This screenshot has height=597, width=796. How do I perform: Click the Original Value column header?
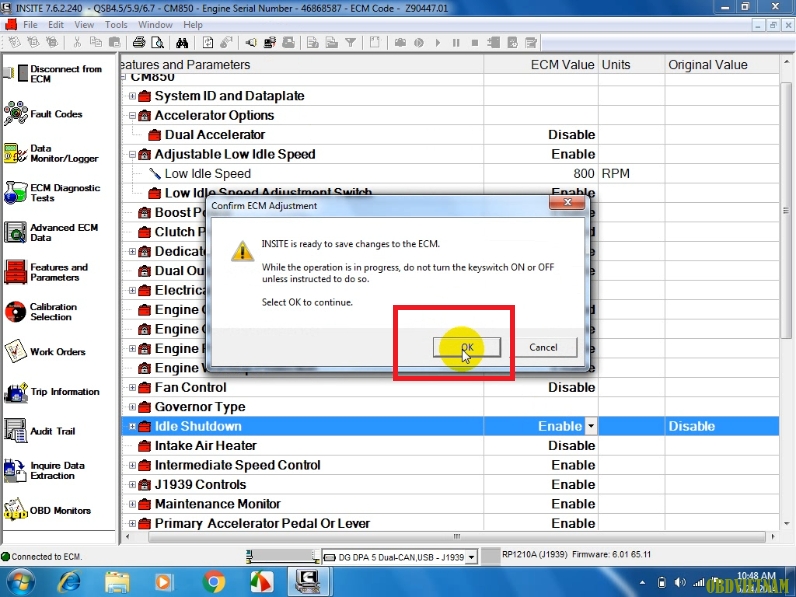[722, 65]
